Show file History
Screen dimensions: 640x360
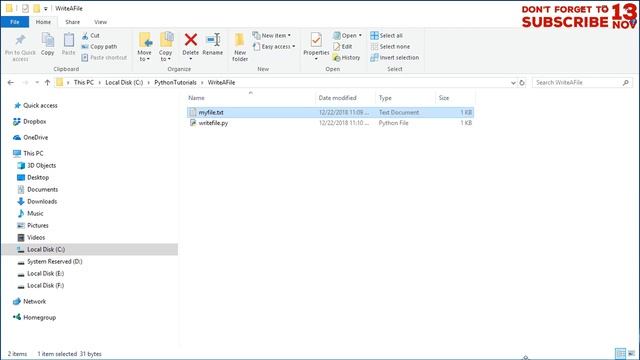(347, 58)
